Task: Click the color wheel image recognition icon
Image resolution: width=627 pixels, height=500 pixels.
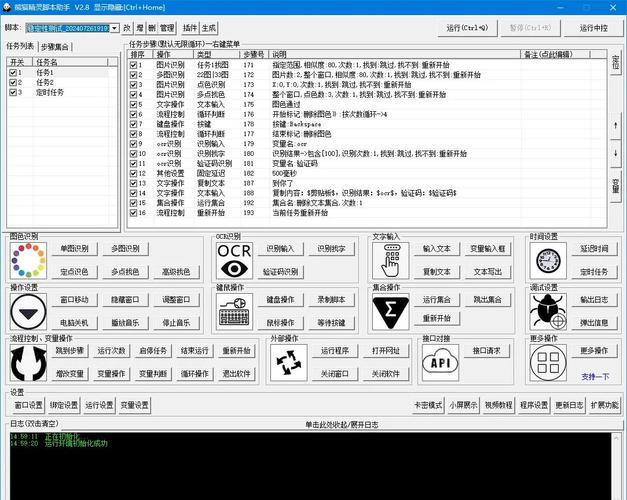Action: [x=28, y=260]
